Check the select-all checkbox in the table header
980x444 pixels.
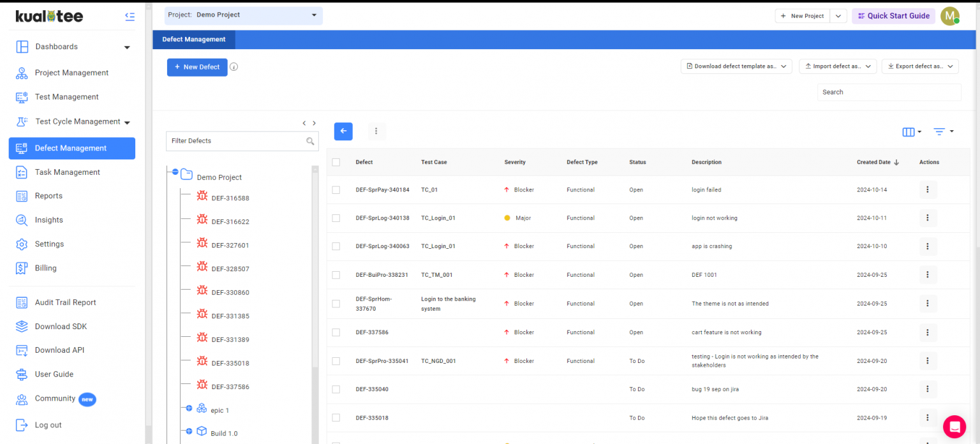(336, 162)
